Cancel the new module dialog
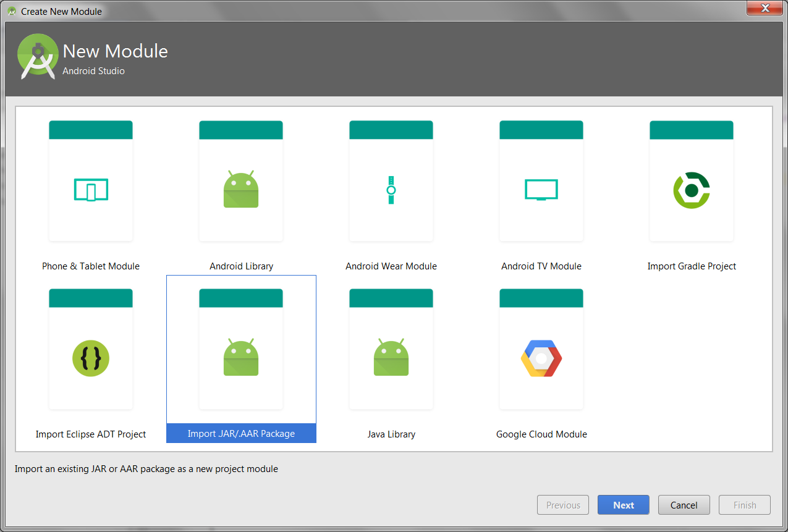 click(x=684, y=505)
